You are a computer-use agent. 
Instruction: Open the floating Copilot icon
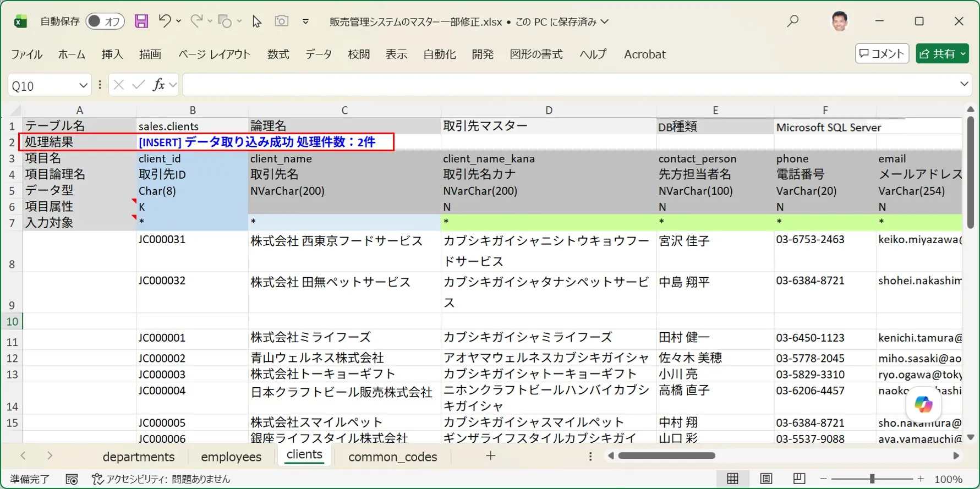point(923,405)
